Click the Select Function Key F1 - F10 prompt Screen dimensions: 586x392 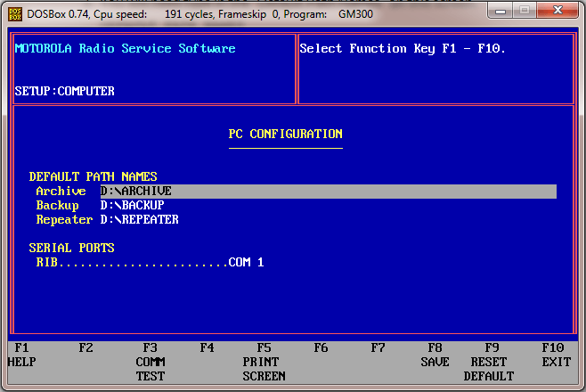tap(403, 49)
